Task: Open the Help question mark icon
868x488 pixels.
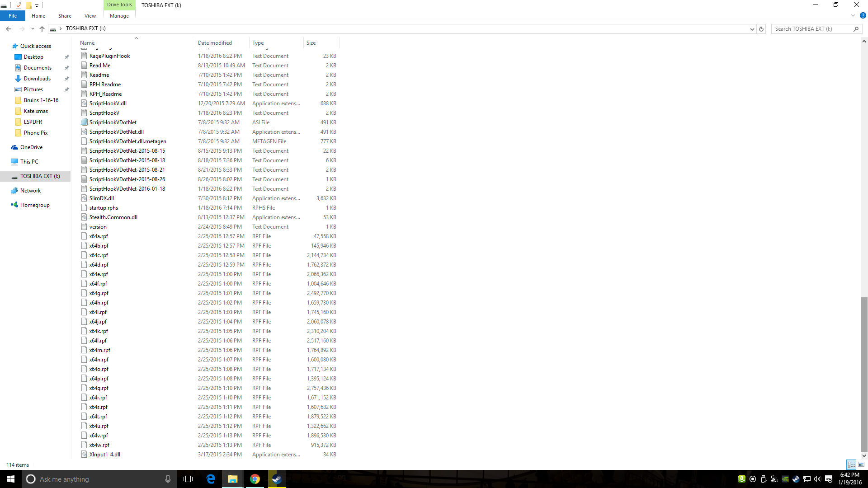Action: pos(863,15)
